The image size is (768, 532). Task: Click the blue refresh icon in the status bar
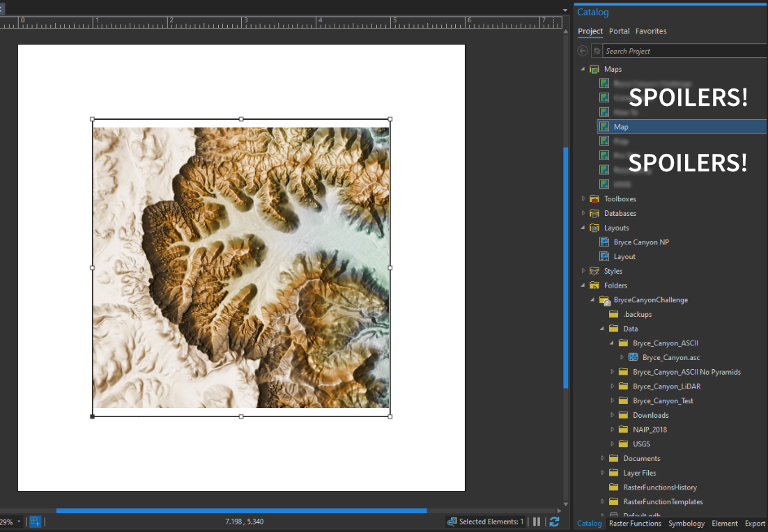click(x=554, y=522)
